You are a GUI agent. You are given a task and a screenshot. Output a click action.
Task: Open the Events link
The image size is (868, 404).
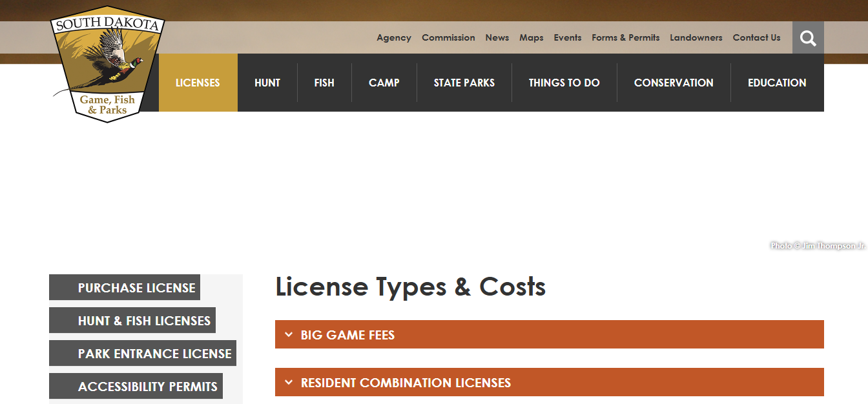pos(568,37)
